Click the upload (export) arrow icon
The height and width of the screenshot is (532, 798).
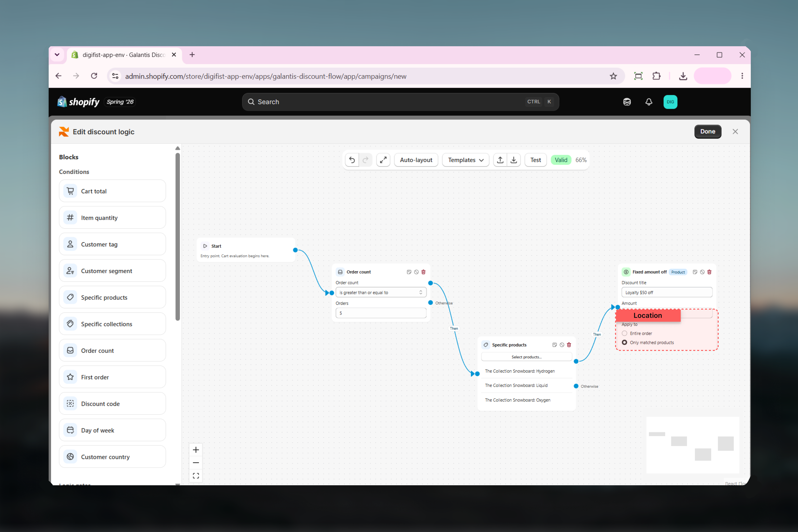500,160
